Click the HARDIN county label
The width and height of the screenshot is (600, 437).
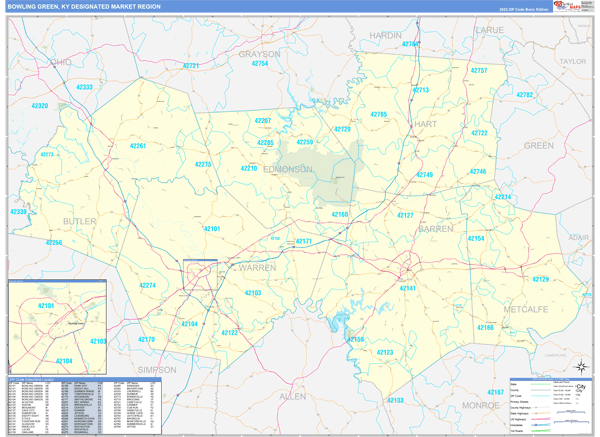[385, 36]
